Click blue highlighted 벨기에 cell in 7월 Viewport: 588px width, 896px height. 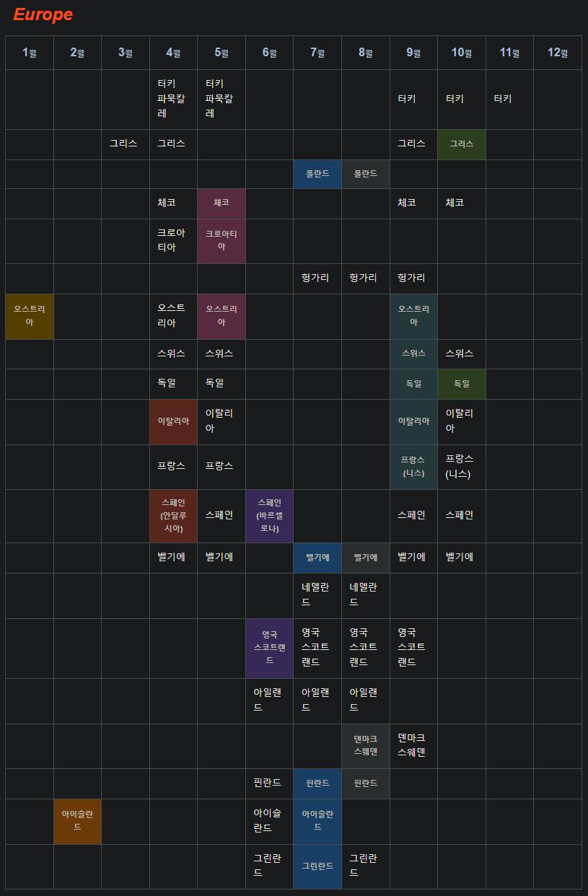tap(317, 558)
